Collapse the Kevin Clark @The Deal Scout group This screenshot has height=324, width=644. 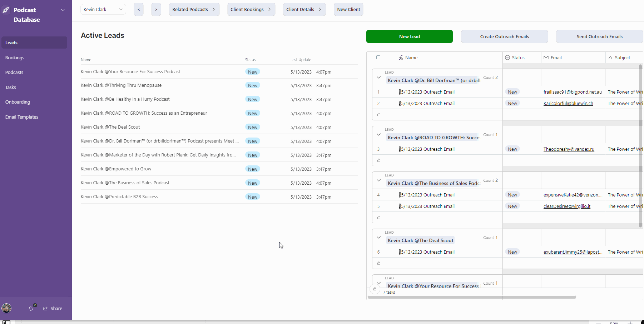pos(378,237)
